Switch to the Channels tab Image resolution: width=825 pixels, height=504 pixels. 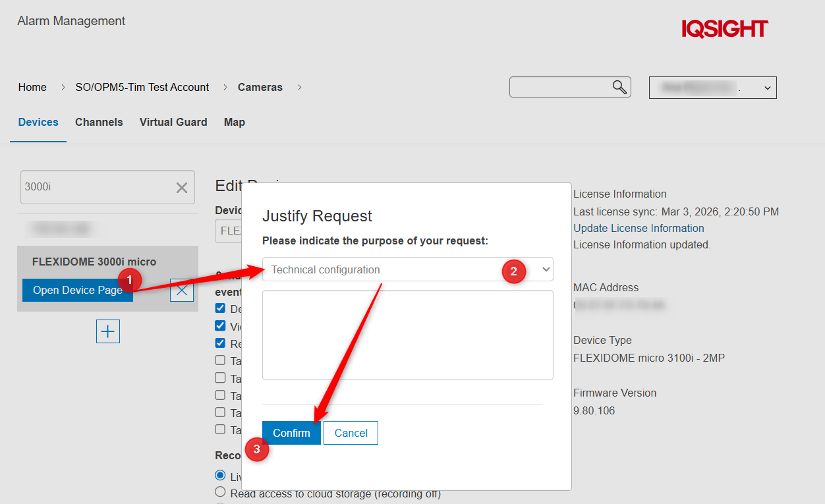[99, 122]
